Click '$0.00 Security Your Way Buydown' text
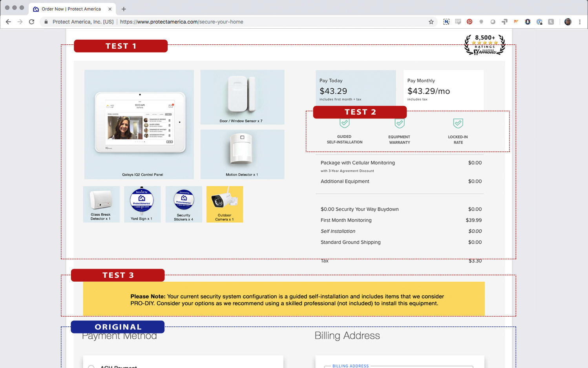The width and height of the screenshot is (588, 368). [360, 209]
